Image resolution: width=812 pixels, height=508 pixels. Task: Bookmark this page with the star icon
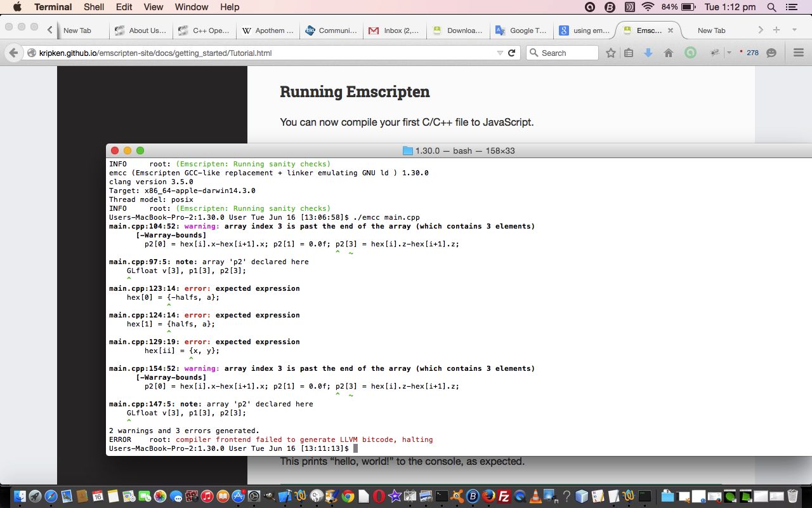tap(611, 53)
